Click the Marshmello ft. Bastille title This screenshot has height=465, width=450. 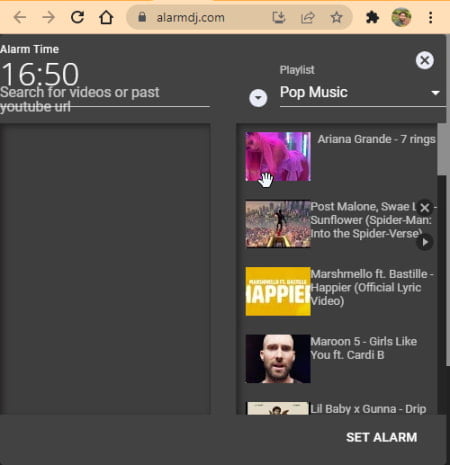372,287
